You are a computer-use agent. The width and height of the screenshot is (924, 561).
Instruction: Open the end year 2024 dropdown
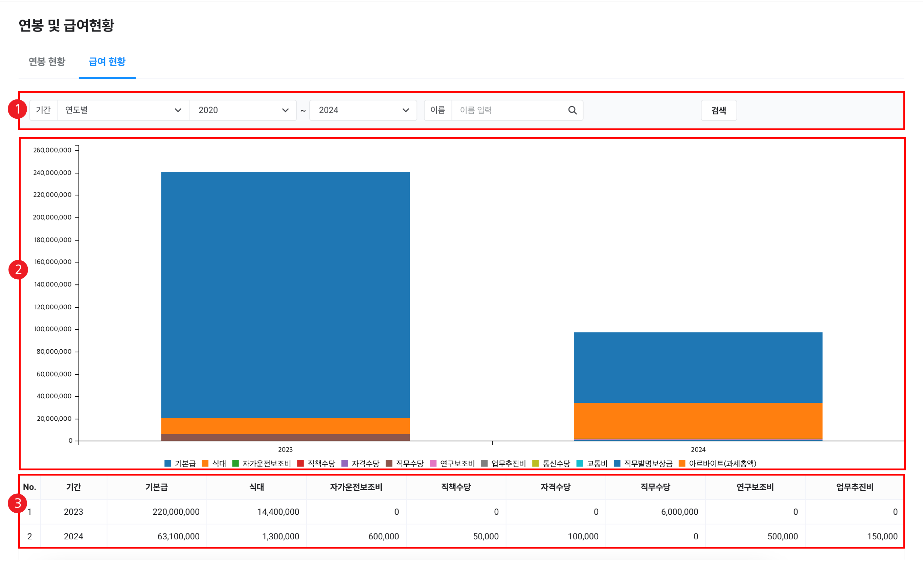point(363,110)
